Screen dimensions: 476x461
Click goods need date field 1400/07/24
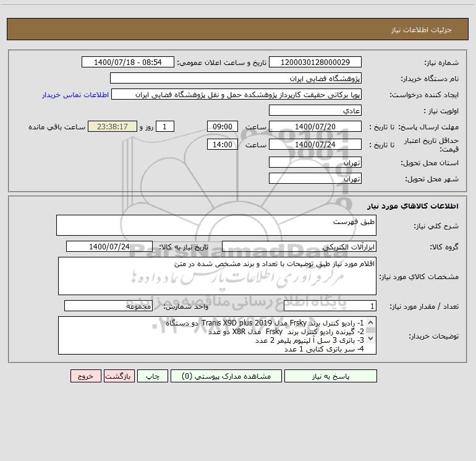pyautogui.click(x=109, y=247)
